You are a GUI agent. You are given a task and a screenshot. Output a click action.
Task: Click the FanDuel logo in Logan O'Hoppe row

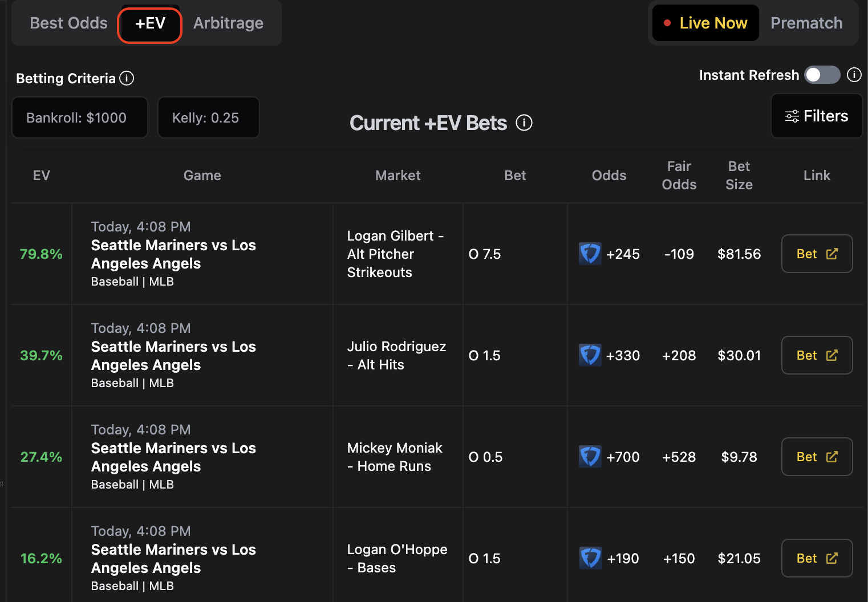coord(590,558)
